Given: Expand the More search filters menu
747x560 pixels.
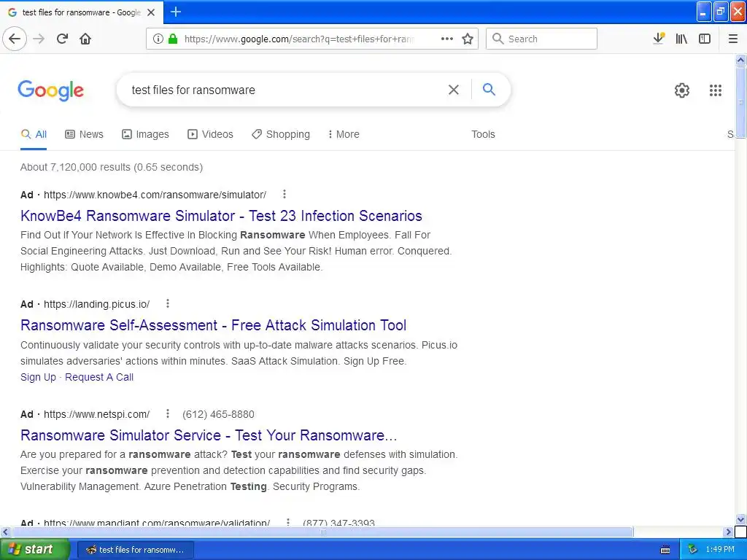Looking at the screenshot, I should [344, 134].
